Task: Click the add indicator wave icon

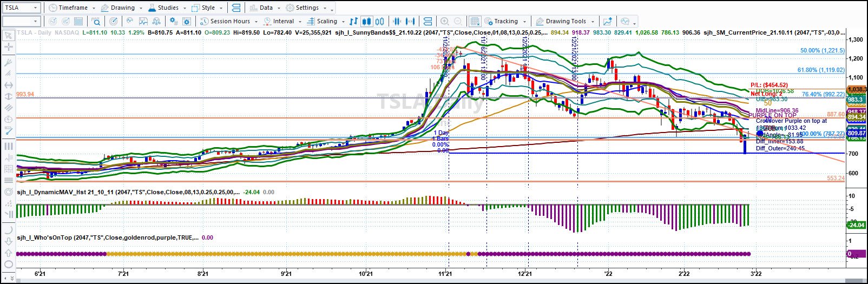Action: click(x=130, y=21)
